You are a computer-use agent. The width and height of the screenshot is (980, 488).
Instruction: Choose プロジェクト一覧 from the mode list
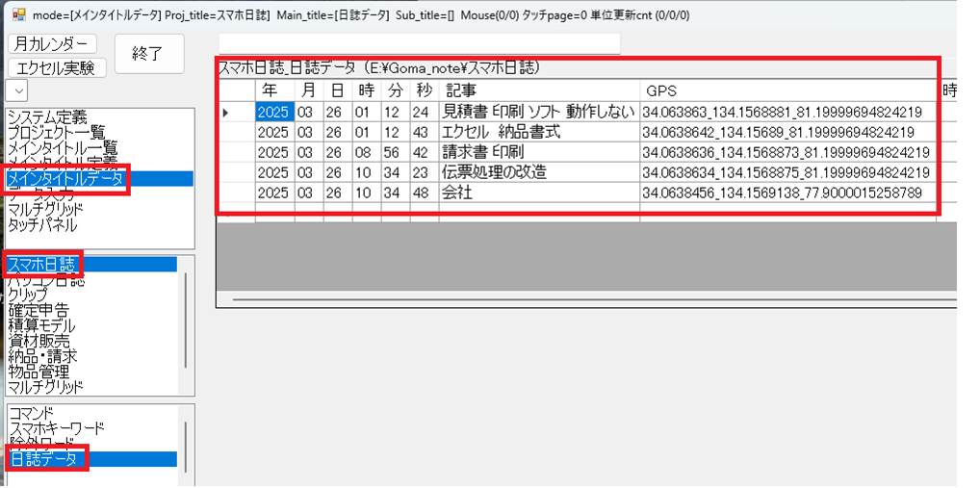tap(56, 133)
